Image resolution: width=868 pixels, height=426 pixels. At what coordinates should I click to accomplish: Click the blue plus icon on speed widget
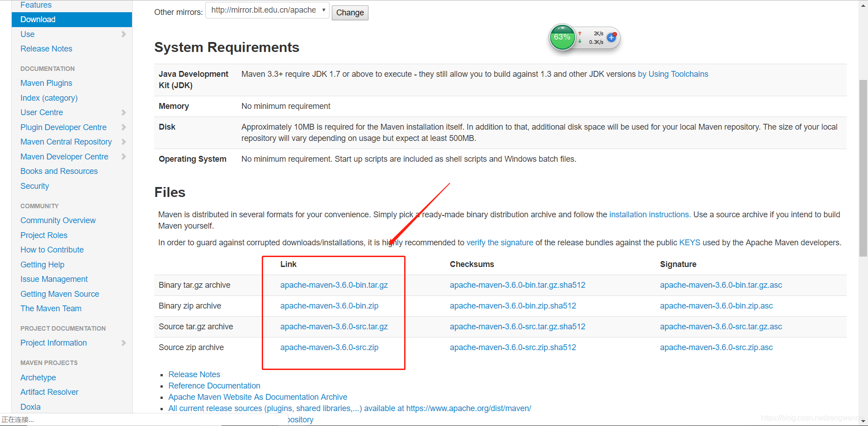[612, 37]
